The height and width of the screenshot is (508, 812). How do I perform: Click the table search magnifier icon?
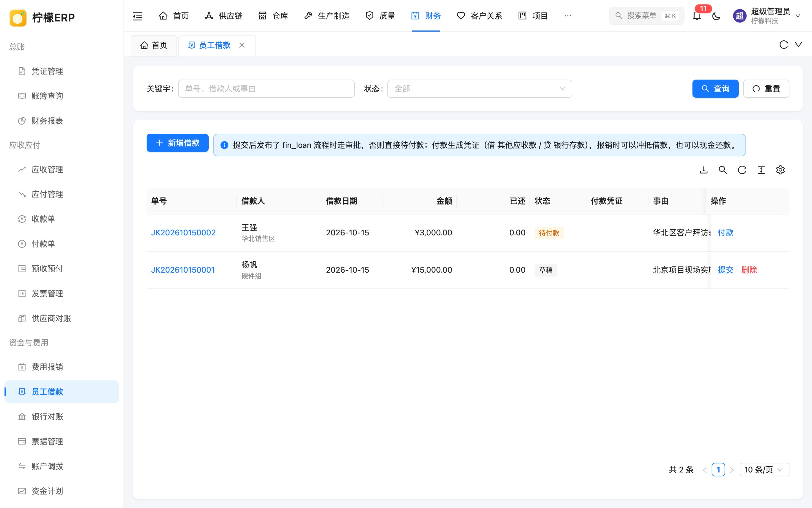coord(723,170)
